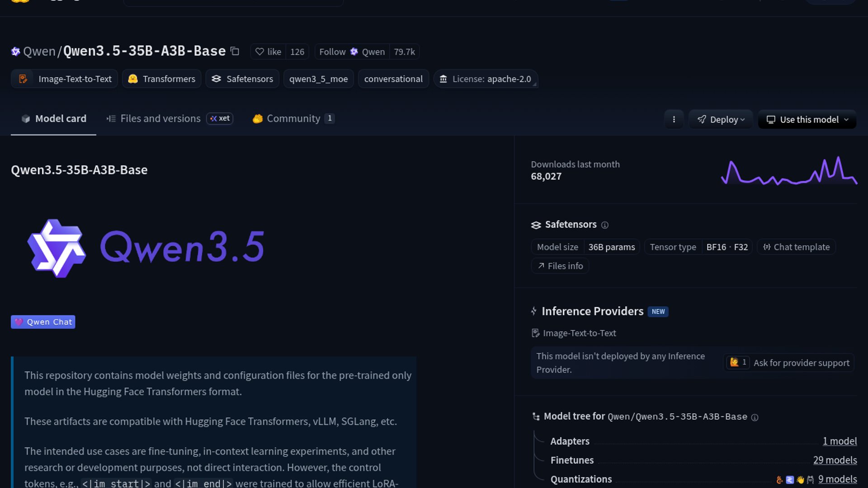Image resolution: width=868 pixels, height=488 pixels.
Task: Select the Transformers library tag
Action: pos(162,79)
